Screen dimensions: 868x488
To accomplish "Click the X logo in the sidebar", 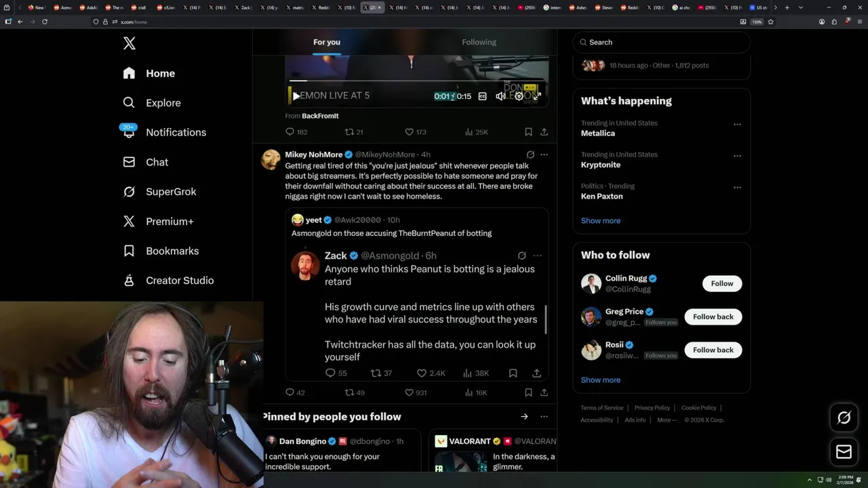I will (130, 44).
